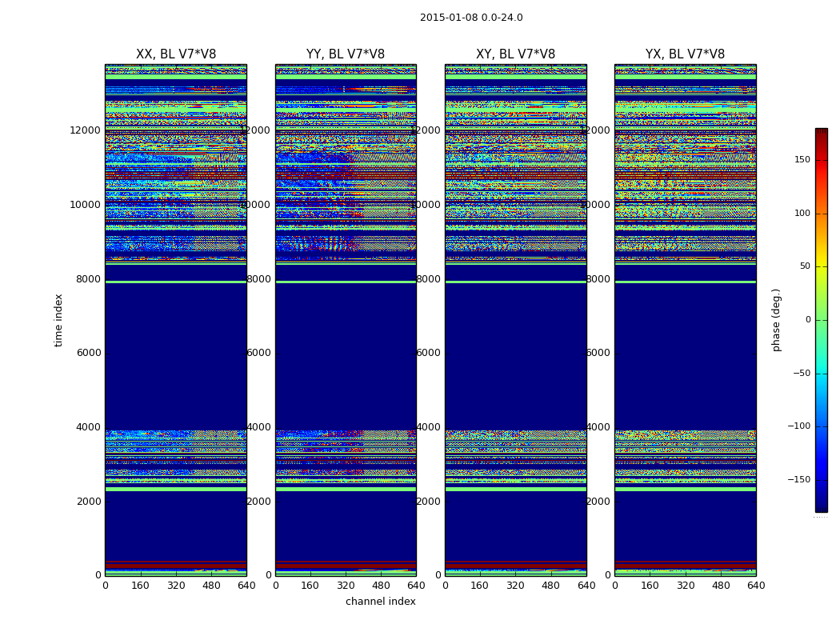Click the 150 tick label on the colorbar
Image resolution: width=840 pixels, height=640 pixels.
[802, 160]
